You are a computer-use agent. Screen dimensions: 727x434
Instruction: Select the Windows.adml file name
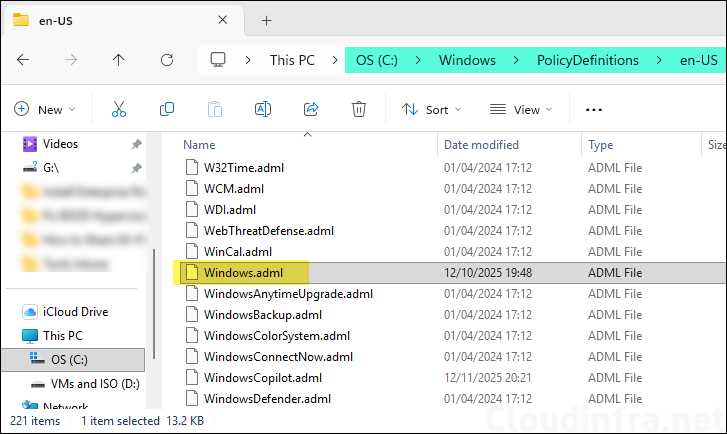(243, 273)
